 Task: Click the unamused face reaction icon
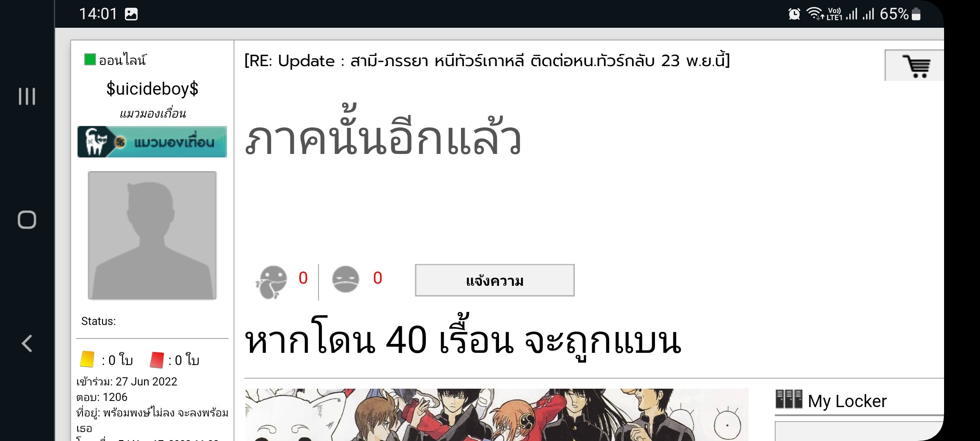[x=345, y=279]
